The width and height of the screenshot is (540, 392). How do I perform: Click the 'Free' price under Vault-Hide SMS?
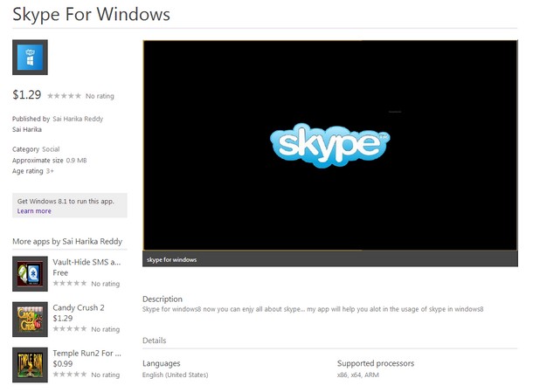(x=60, y=272)
